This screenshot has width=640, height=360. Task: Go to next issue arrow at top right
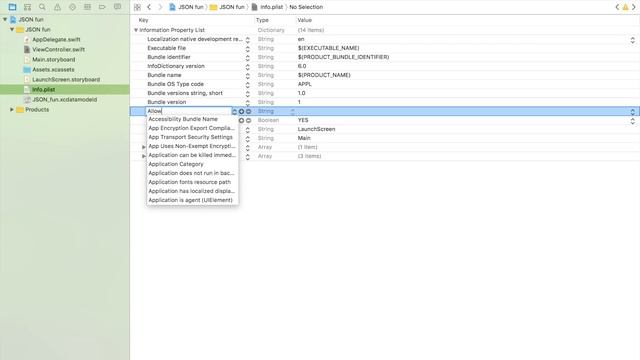click(634, 7)
